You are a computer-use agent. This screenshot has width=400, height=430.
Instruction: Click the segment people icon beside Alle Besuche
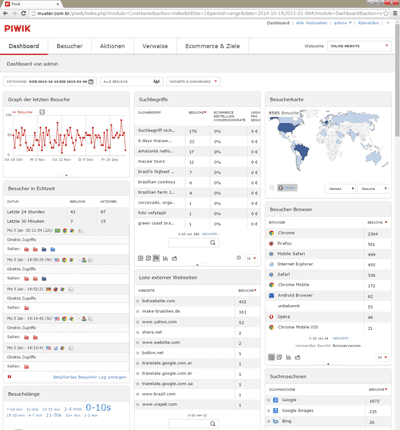click(156, 81)
